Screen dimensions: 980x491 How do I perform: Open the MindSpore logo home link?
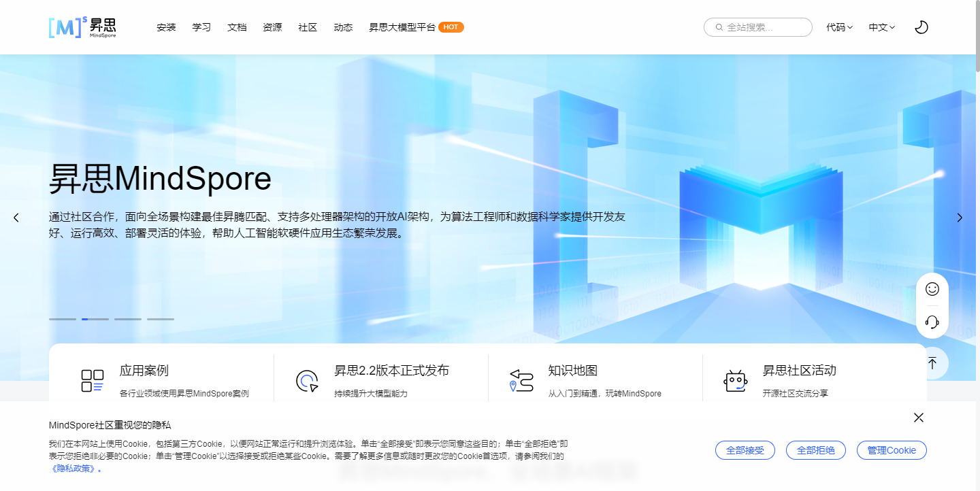pyautogui.click(x=82, y=27)
